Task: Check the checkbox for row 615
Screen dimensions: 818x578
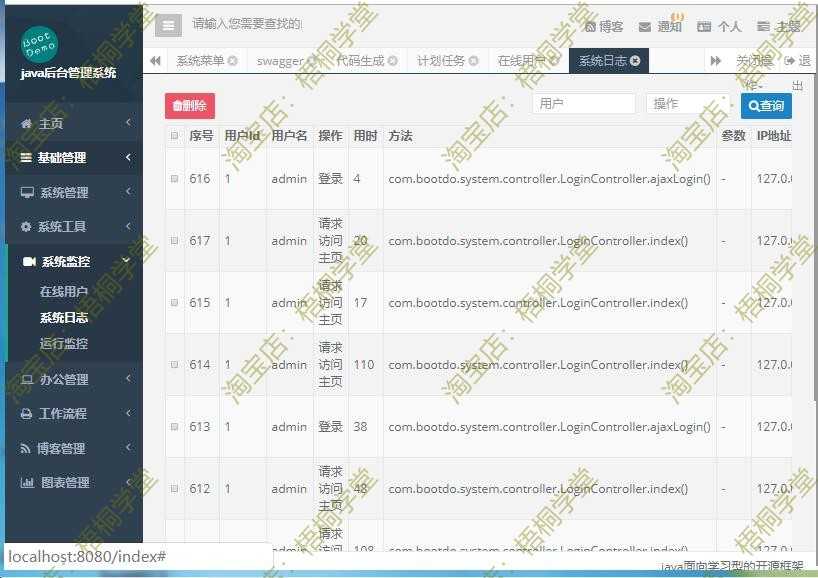Action: tap(174, 303)
